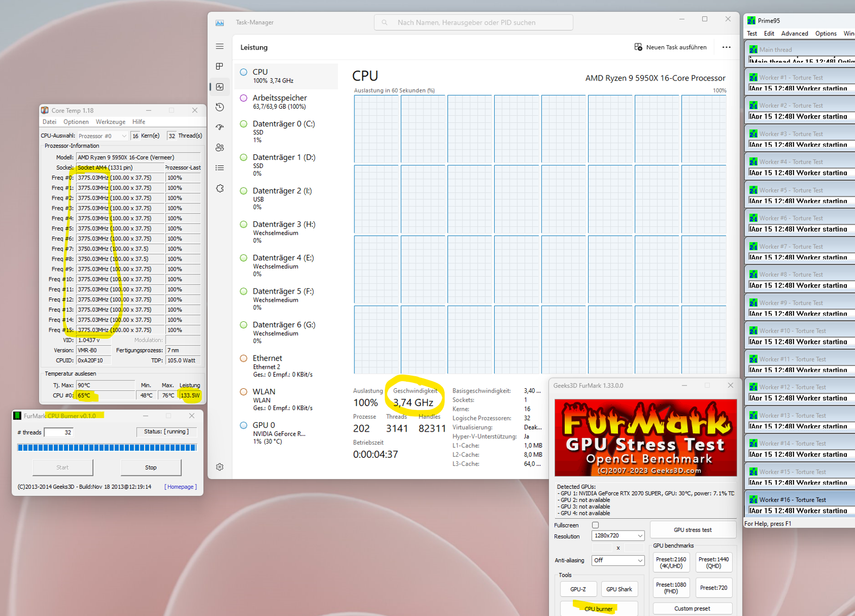Click the FurMark GPU Stress Test banner
The width and height of the screenshot is (855, 616).
pos(645,438)
